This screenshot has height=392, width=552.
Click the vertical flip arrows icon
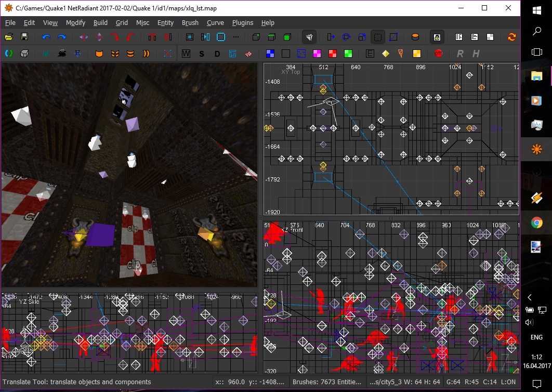click(x=99, y=37)
